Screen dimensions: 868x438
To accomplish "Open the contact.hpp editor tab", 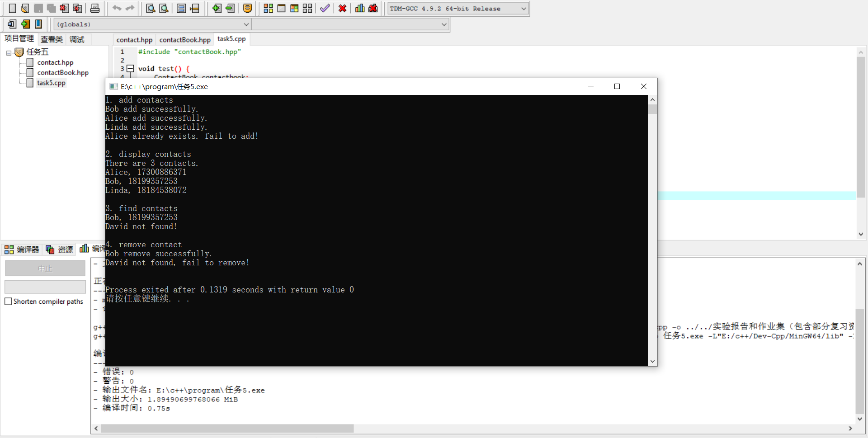I will 134,40.
